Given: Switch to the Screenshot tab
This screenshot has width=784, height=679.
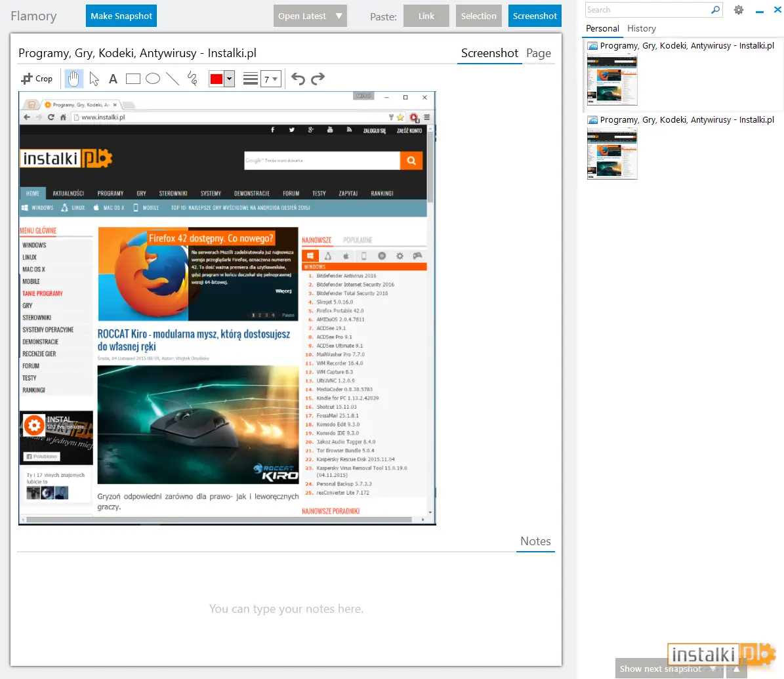Looking at the screenshot, I should coord(489,53).
